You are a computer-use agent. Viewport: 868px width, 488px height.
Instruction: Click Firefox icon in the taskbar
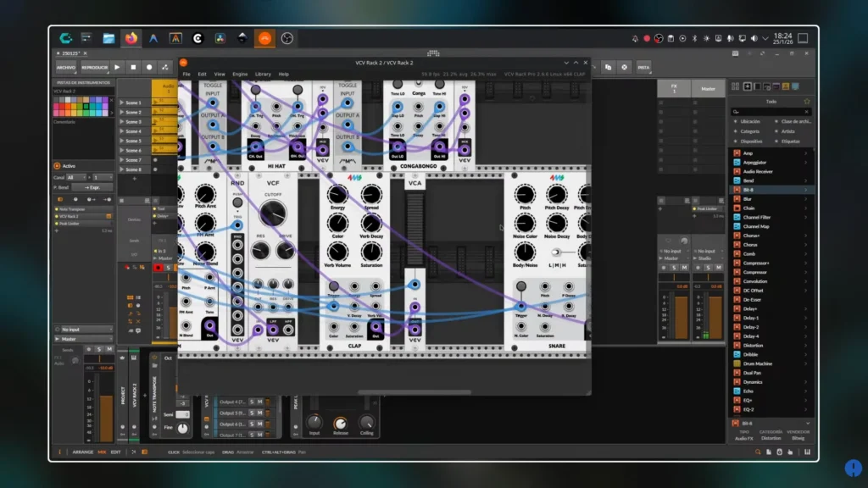point(131,38)
